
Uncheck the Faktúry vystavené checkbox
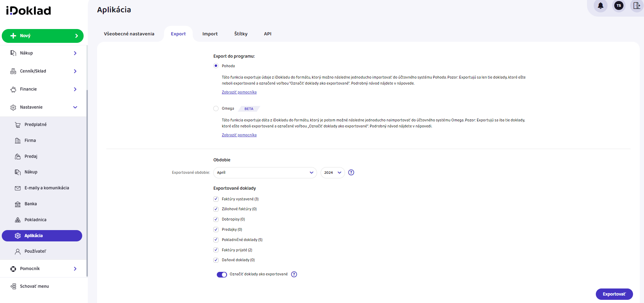click(x=216, y=199)
